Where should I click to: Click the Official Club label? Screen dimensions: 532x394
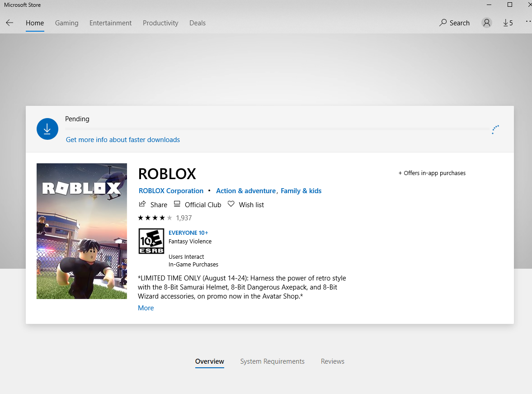pos(203,205)
